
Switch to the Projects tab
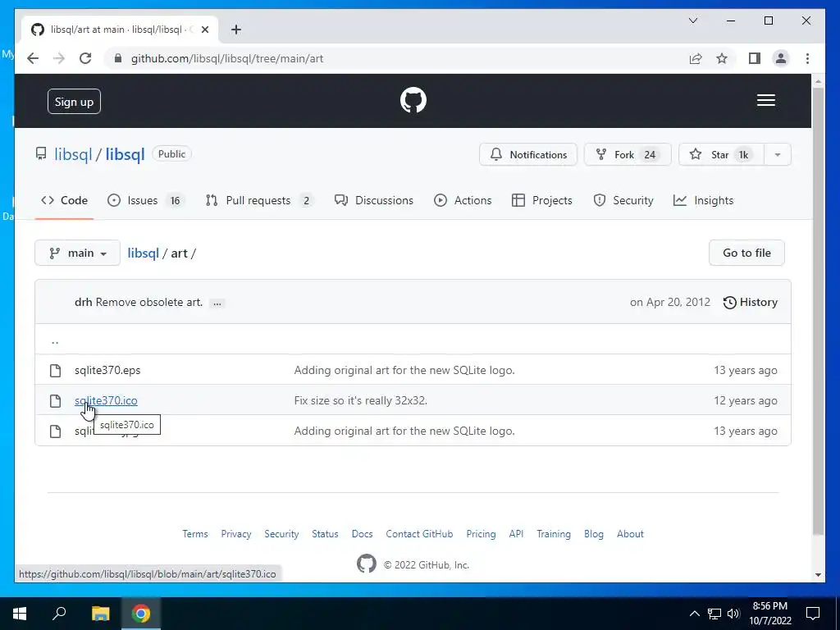tap(542, 200)
